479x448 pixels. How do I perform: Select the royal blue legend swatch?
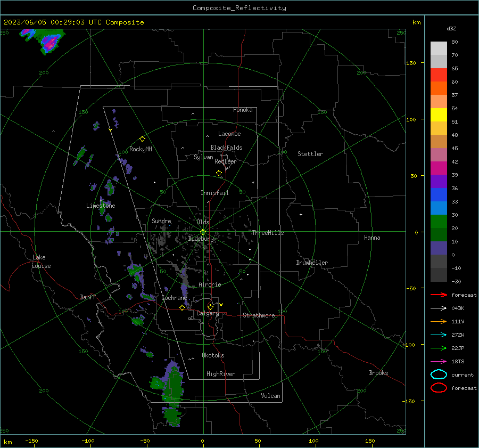point(439,195)
